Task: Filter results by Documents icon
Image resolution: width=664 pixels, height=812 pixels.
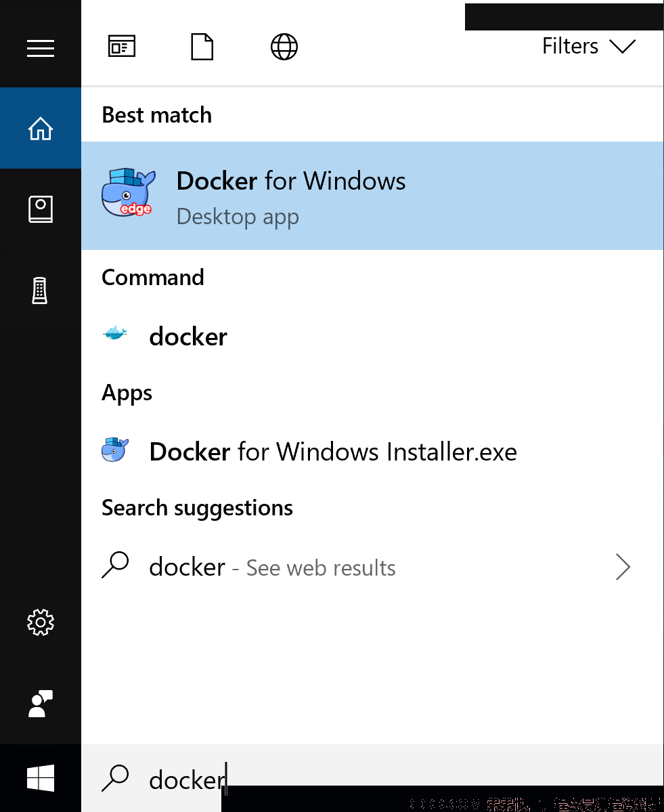Action: [202, 47]
